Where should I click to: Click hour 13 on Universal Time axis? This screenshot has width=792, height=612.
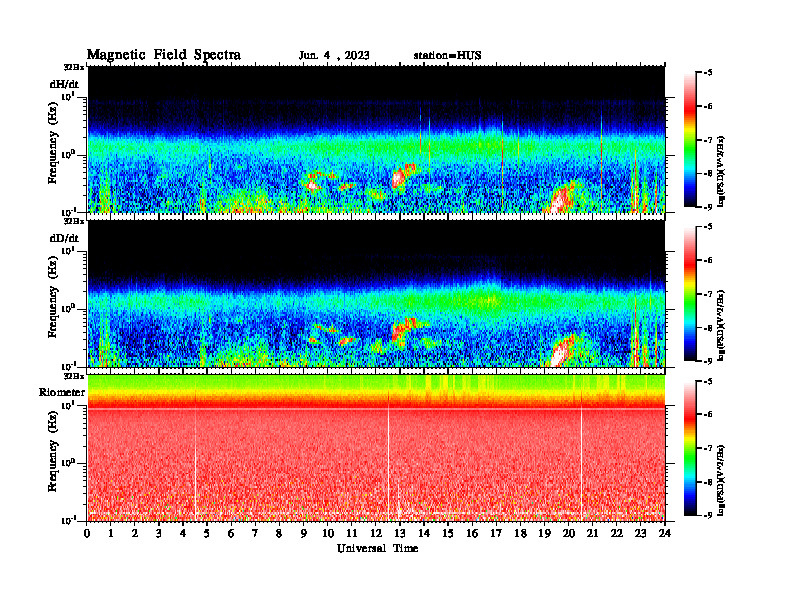point(400,534)
